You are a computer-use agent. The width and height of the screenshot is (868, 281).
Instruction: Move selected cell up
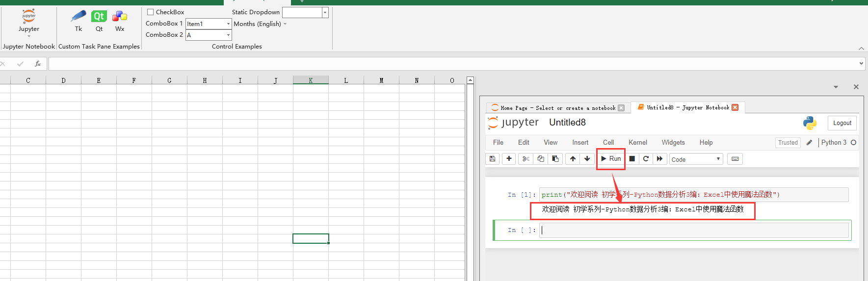pos(573,159)
